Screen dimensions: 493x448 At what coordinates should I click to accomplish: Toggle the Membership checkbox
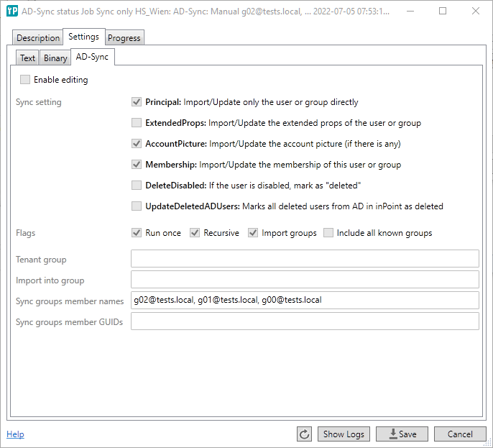coord(137,165)
